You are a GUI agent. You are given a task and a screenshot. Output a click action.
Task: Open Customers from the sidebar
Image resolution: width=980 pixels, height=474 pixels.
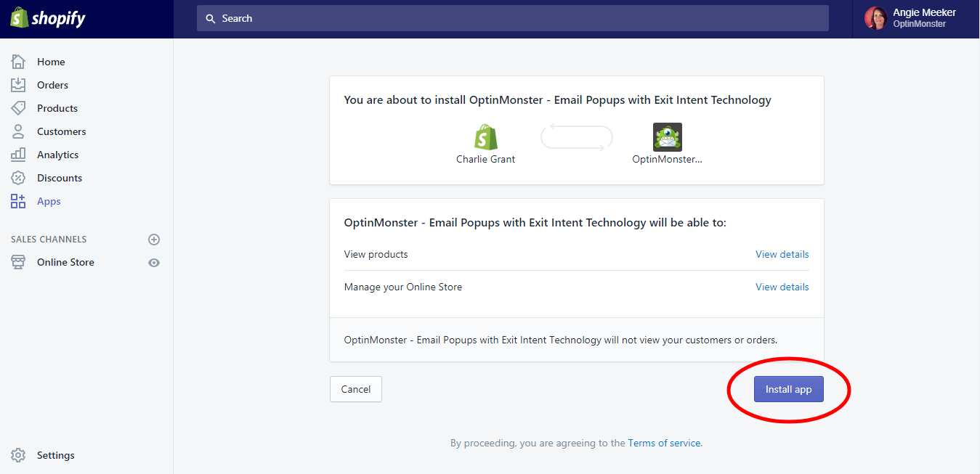click(x=62, y=131)
